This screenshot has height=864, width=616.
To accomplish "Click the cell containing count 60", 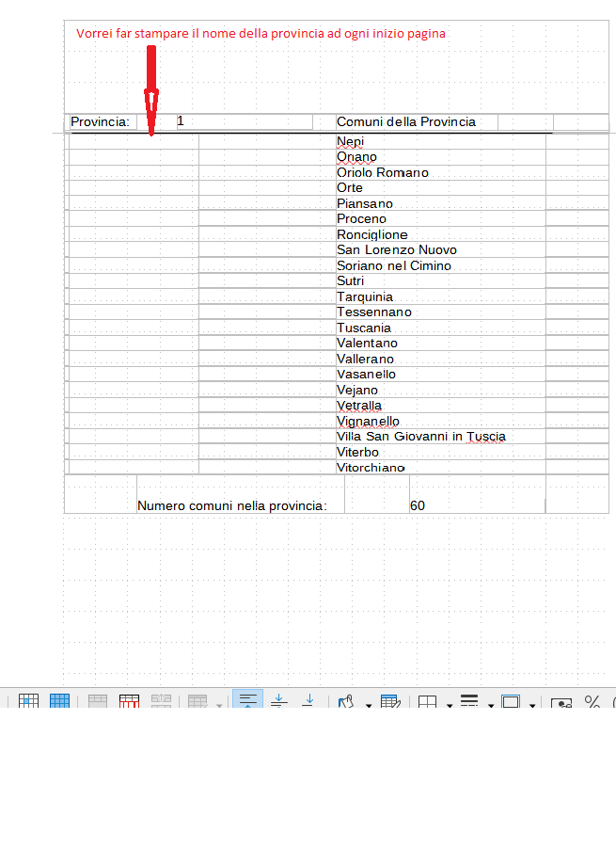I will (x=476, y=505).
